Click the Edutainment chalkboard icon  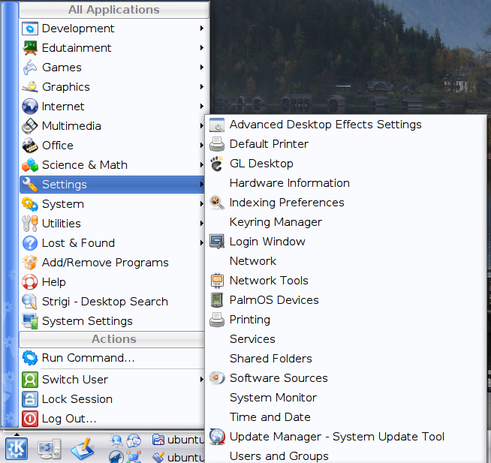[x=30, y=48]
